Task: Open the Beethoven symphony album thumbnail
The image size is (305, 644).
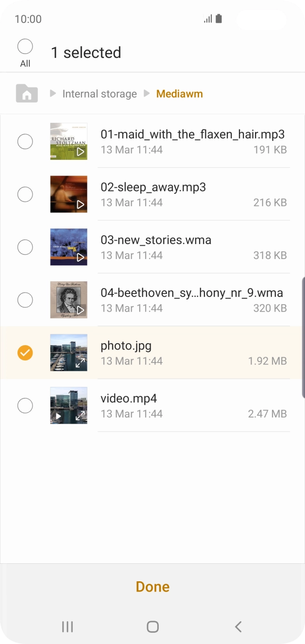Action: click(x=68, y=300)
